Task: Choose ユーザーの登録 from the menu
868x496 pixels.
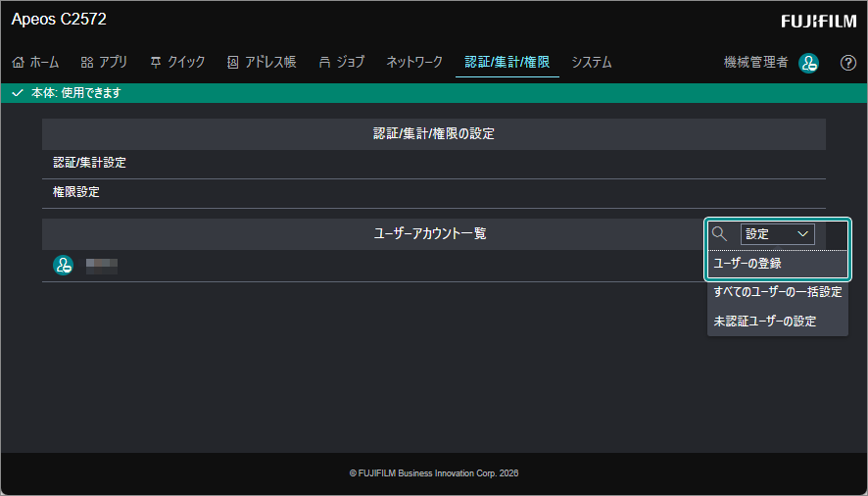Action: point(777,264)
